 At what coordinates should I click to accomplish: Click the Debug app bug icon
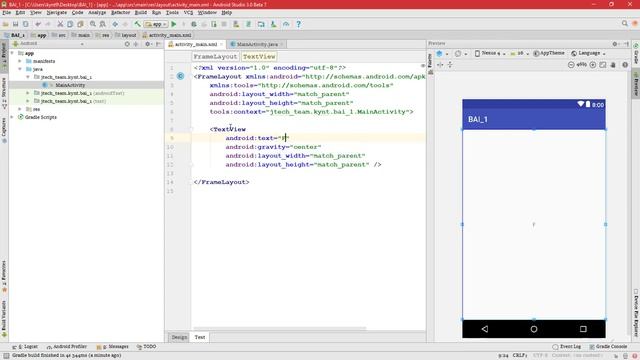coord(193,24)
